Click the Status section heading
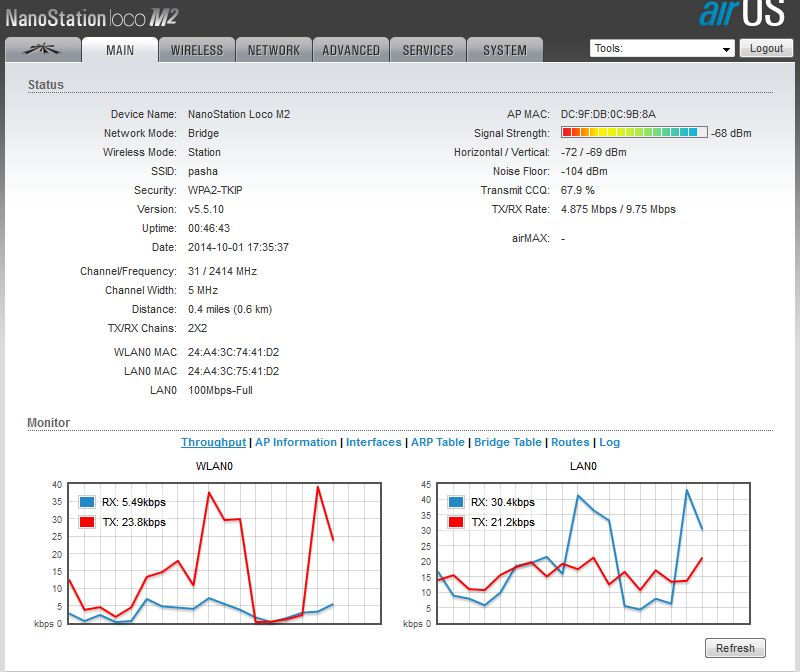This screenshot has width=800, height=672. coord(46,85)
